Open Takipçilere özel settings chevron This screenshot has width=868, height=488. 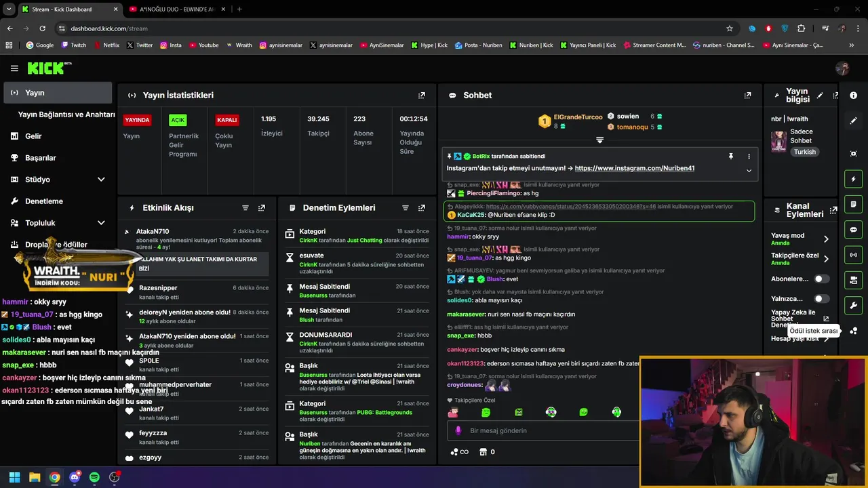click(x=826, y=259)
